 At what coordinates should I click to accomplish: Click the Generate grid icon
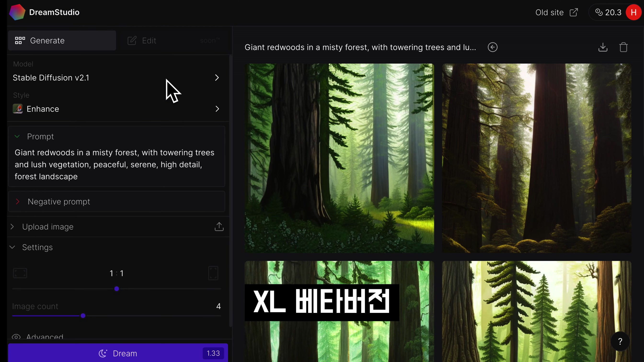[20, 40]
